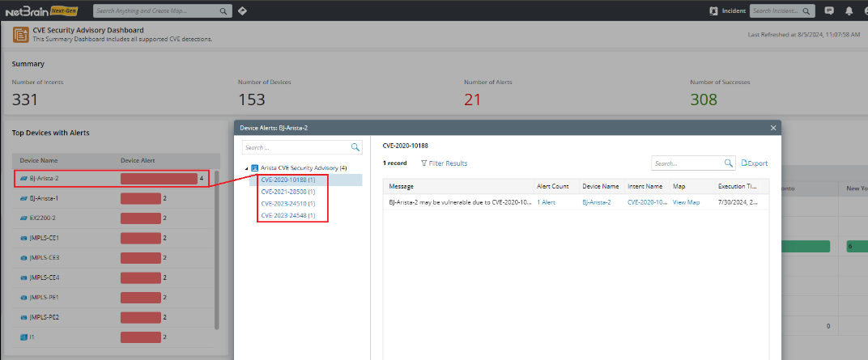The height and width of the screenshot is (360, 868).
Task: Open the CVE-2020-10... intent name link
Action: [647, 202]
